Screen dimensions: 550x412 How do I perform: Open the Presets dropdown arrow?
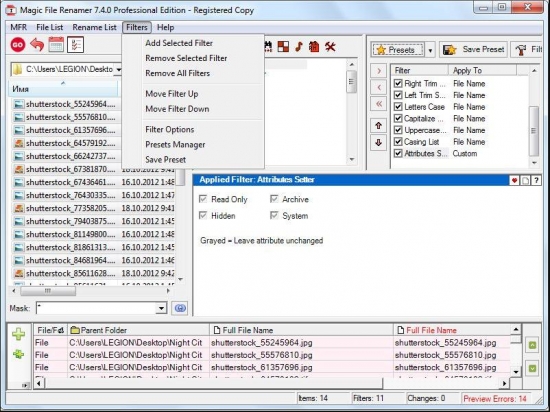point(430,50)
